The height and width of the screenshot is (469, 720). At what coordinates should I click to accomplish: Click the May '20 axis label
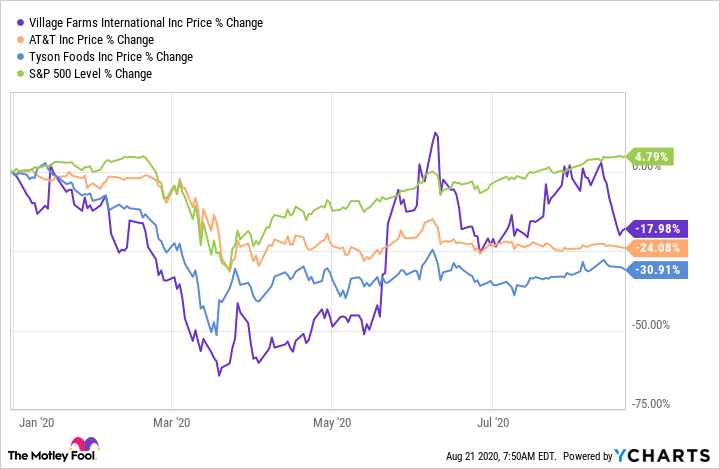click(337, 423)
